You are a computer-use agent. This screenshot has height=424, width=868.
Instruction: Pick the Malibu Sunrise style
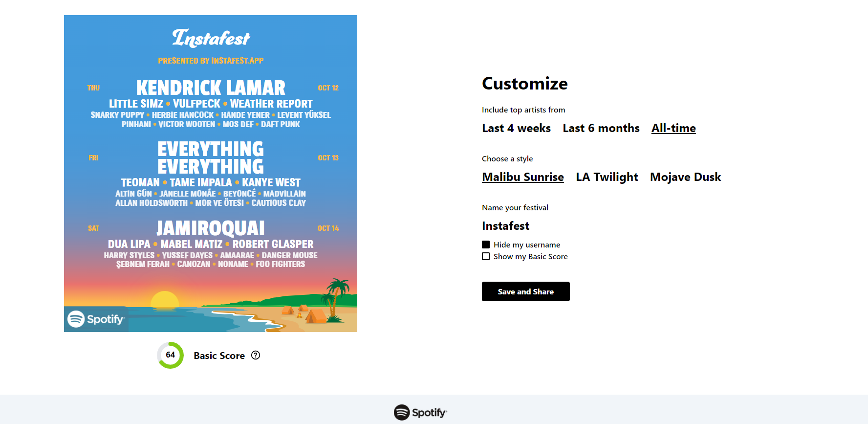click(522, 177)
